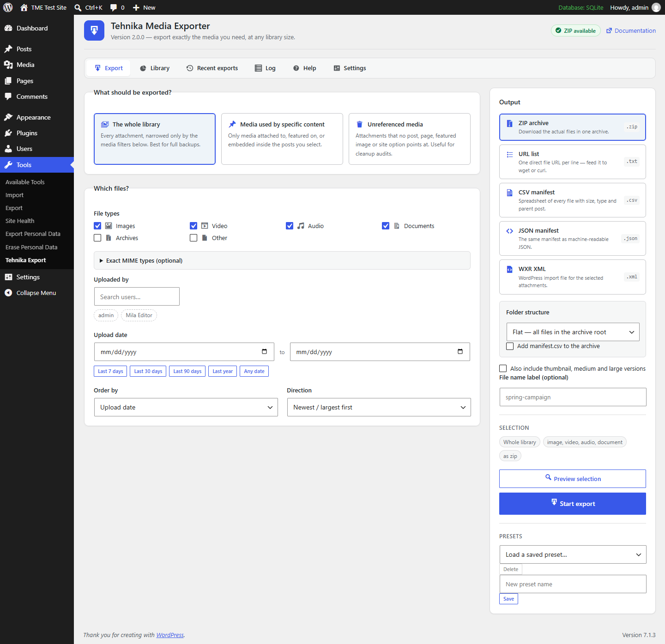Select the CSV manifest output icon
The image size is (665, 644).
pos(509,193)
